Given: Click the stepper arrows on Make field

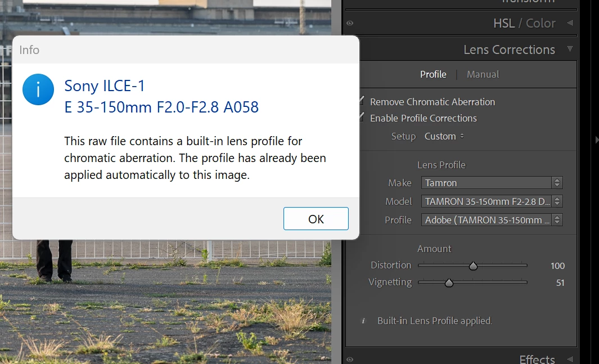Looking at the screenshot, I should point(557,183).
